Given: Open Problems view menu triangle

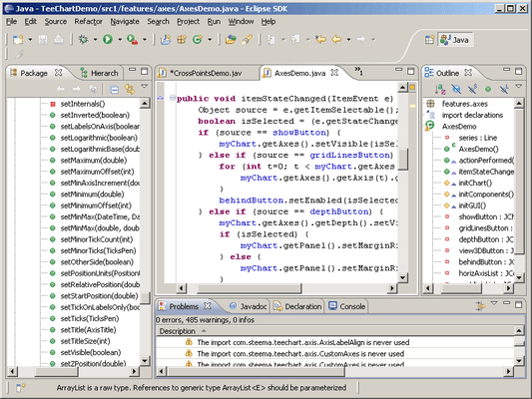Looking at the screenshot, I should [494, 302].
